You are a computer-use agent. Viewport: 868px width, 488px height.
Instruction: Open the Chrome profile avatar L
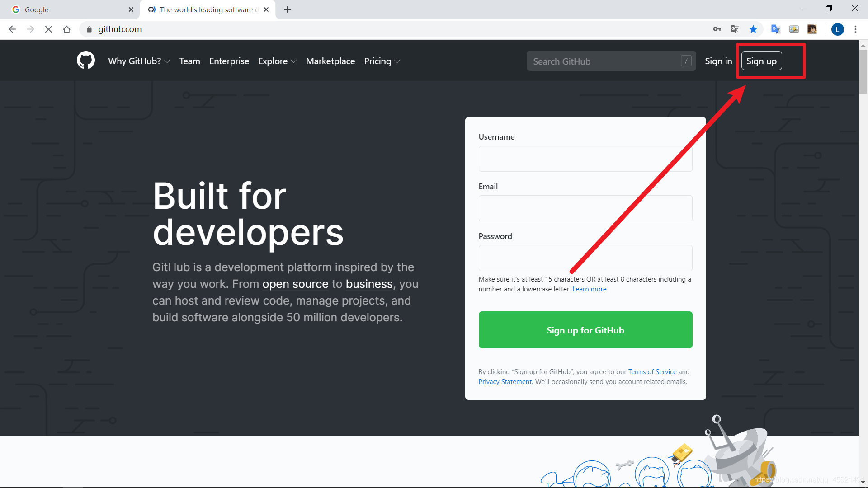[x=837, y=29]
